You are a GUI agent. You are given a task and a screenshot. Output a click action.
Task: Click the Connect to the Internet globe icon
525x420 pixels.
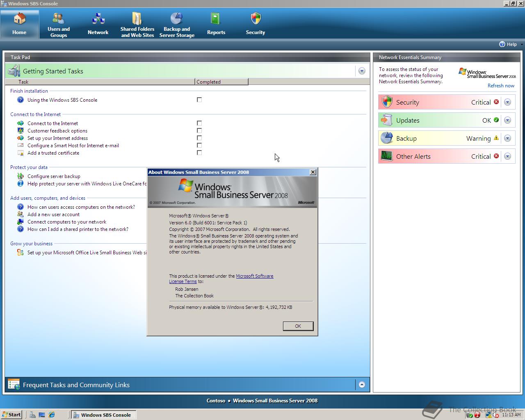21,123
